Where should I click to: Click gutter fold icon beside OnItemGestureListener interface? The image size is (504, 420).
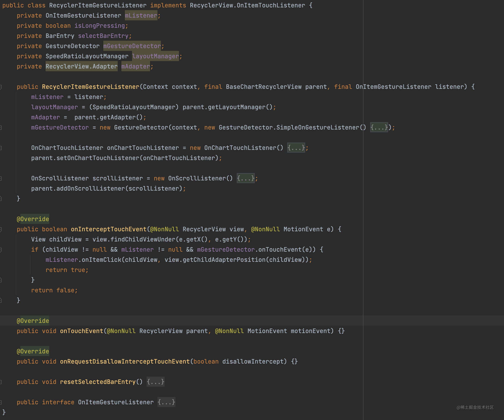point(1,402)
